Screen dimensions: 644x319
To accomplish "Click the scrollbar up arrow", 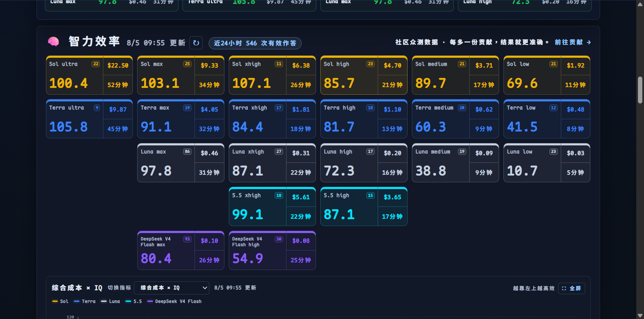I will click(640, 4).
